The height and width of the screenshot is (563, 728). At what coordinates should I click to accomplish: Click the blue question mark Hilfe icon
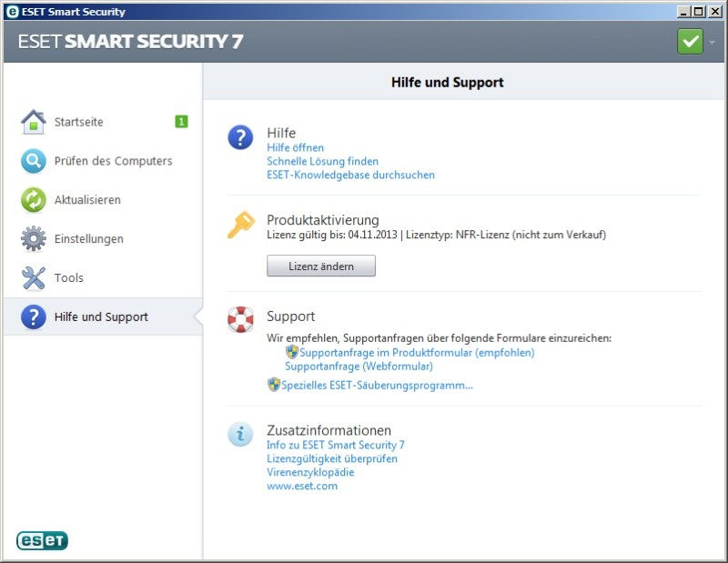click(x=240, y=137)
